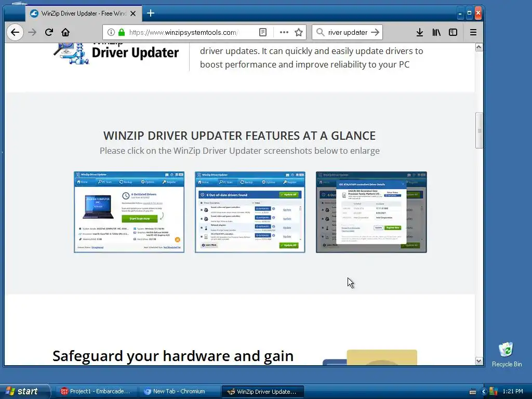Viewport: 532px width, 399px height.
Task: Enlarge the 6 Outdated Drivers home screenshot
Action: [x=129, y=212]
